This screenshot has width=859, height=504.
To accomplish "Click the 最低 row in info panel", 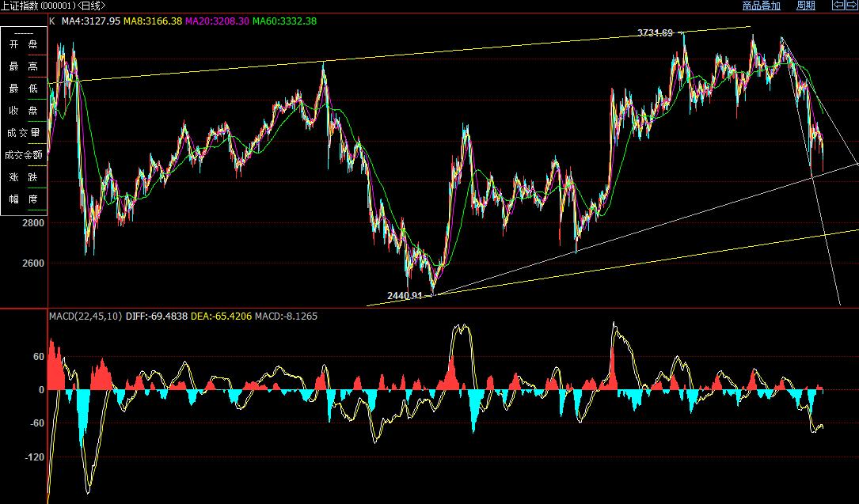I will (24, 88).
